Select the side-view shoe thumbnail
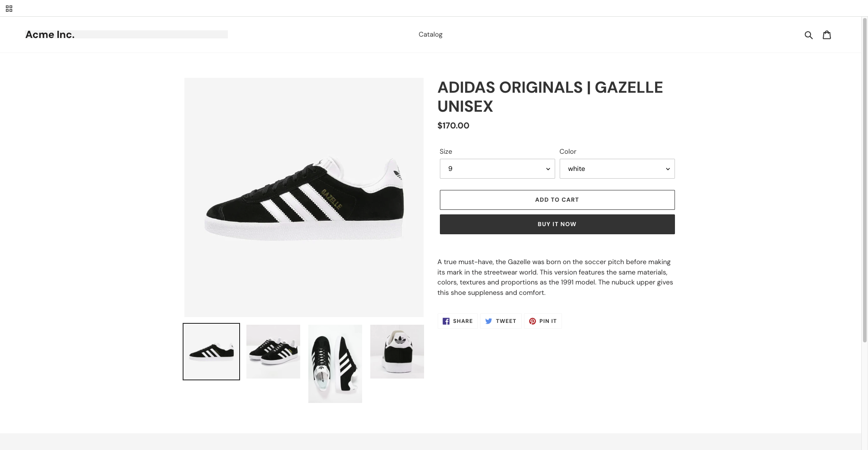 click(x=211, y=351)
